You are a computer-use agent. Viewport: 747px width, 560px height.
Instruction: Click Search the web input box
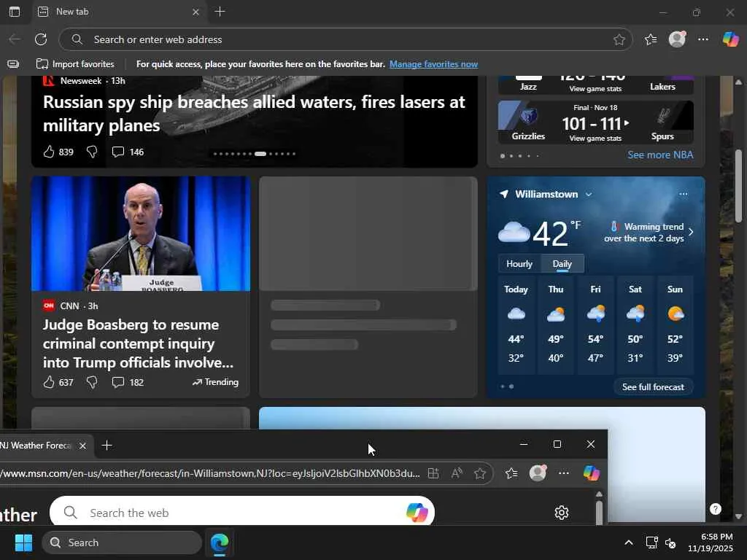pyautogui.click(x=242, y=513)
